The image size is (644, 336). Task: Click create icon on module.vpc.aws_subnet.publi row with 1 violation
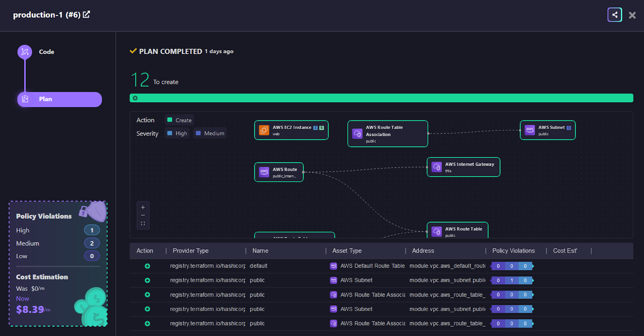coord(147,280)
